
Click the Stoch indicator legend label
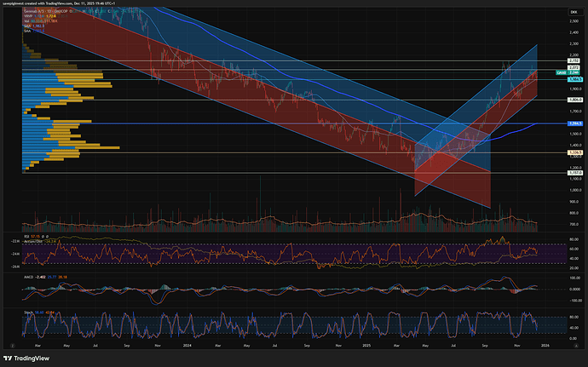(28, 313)
